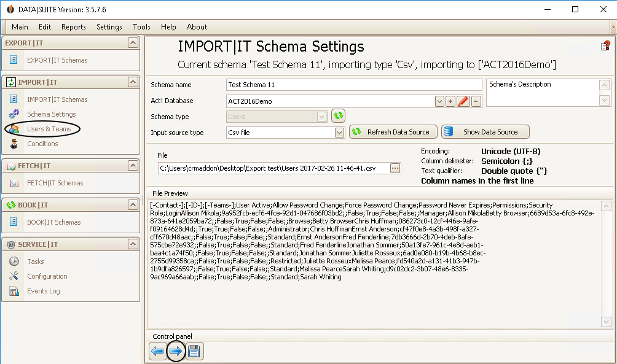Click Schema Settings gears icon

[14, 114]
